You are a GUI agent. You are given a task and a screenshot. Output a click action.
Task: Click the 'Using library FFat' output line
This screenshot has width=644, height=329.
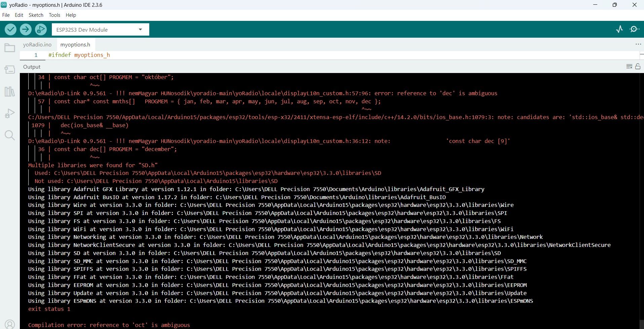(271, 277)
